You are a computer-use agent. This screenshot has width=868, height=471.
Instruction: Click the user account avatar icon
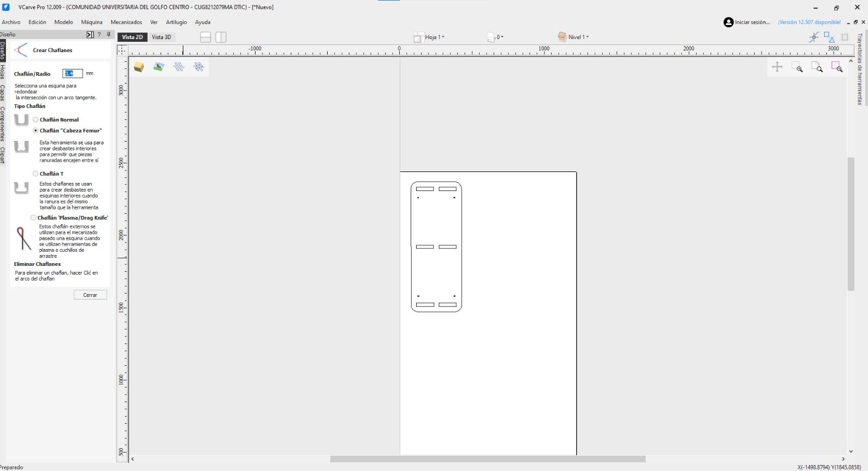(x=729, y=22)
